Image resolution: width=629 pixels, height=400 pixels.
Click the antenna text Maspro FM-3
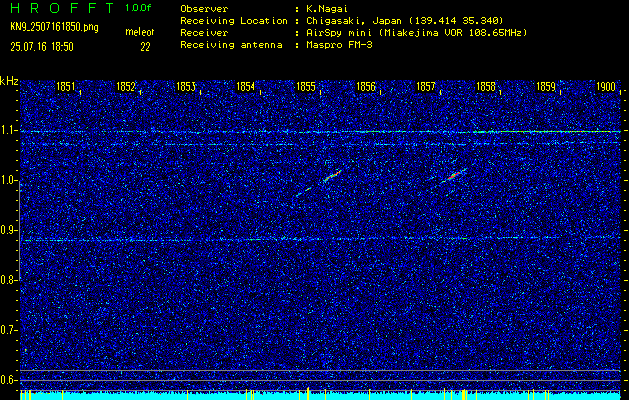[x=339, y=45]
